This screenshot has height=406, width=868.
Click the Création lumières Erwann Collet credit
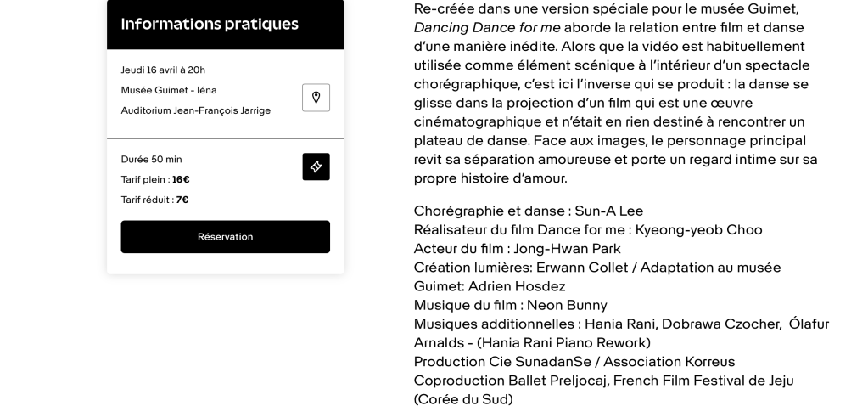point(596,268)
